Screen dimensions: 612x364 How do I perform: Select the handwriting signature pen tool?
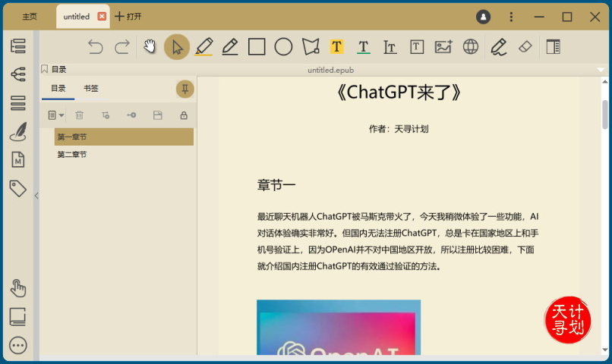click(x=498, y=47)
